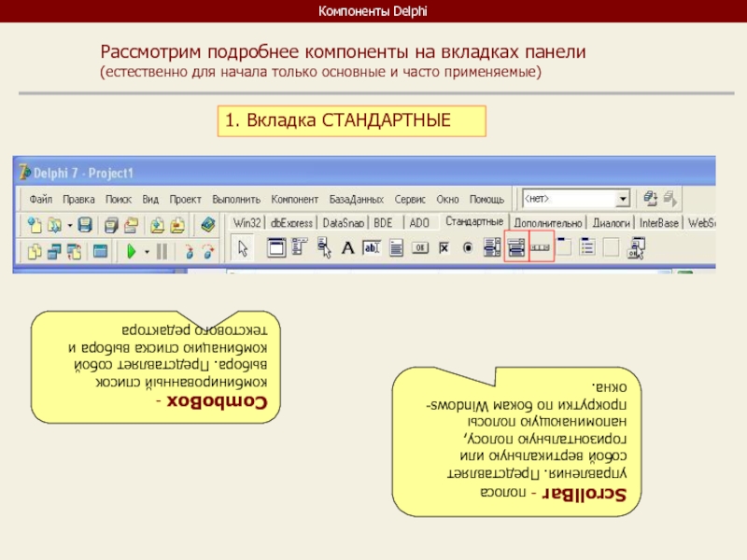Click the Delphi 7 - Project1 title bar
747x560 pixels.
pos(364,172)
